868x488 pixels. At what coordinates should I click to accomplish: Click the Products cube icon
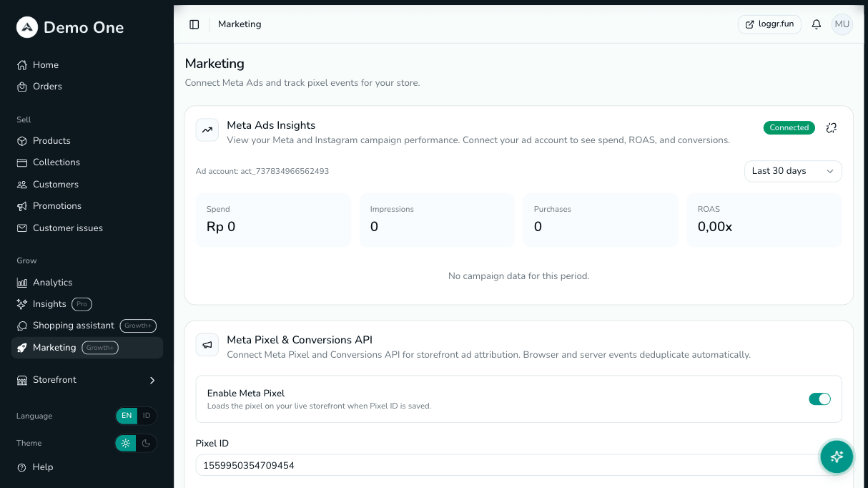[x=22, y=141]
